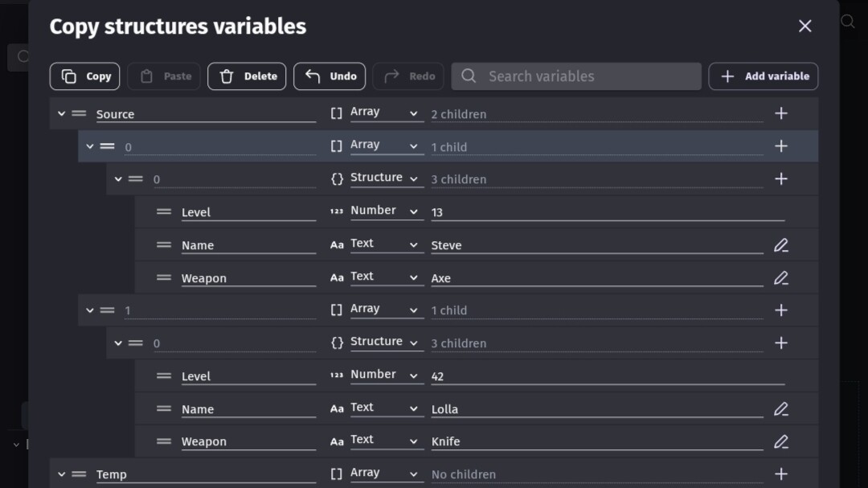Click the Undo button
The image size is (868, 488).
click(x=330, y=76)
